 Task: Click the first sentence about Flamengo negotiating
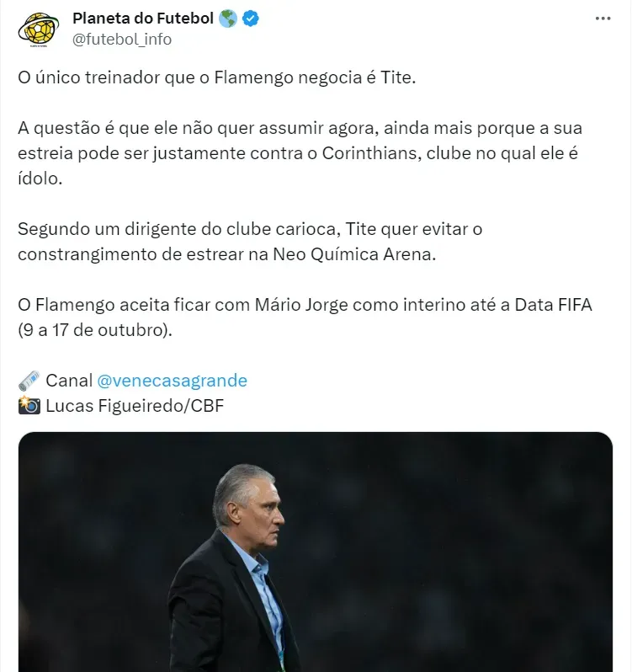(217, 77)
